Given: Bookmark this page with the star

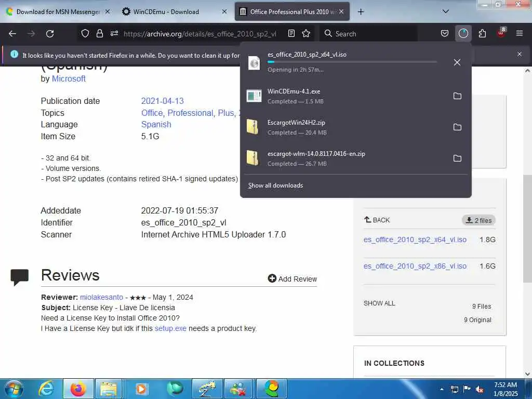Looking at the screenshot, I should [306, 33].
